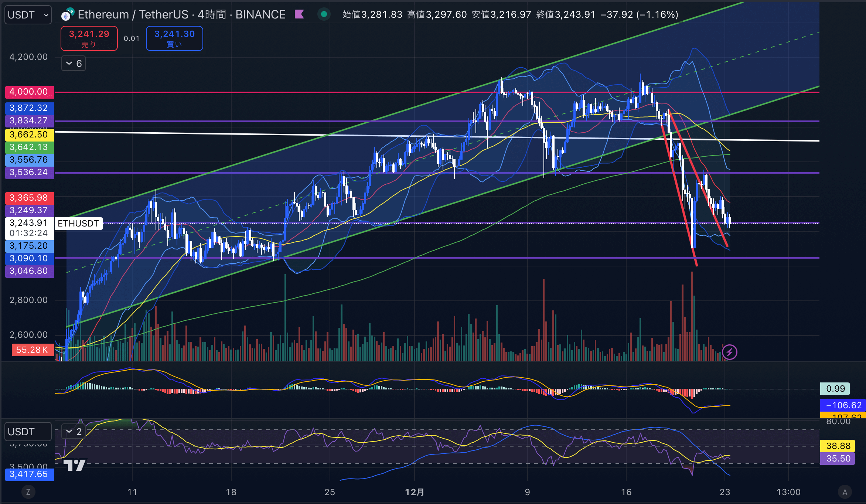Click the 16 date on time axis

(626, 492)
